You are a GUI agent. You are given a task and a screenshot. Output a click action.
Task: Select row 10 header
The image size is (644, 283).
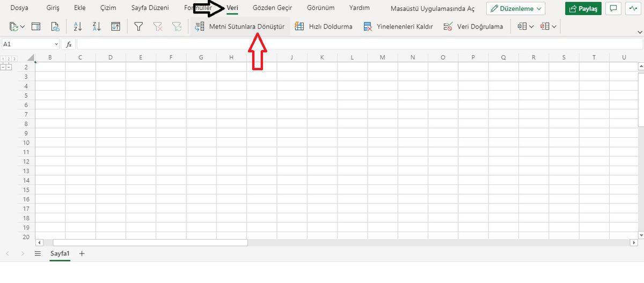coord(26,143)
